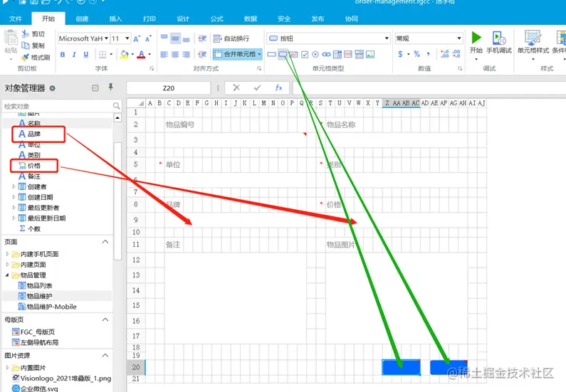Screen dimensions: 566x392
Task: Decrease font size with smaller A icon
Action: [148, 38]
